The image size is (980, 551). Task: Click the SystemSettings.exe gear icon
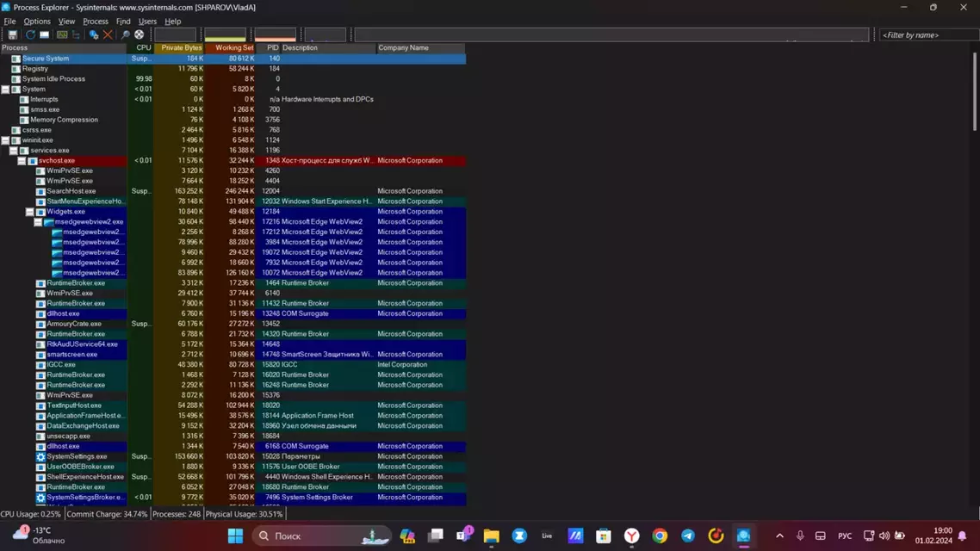point(40,456)
